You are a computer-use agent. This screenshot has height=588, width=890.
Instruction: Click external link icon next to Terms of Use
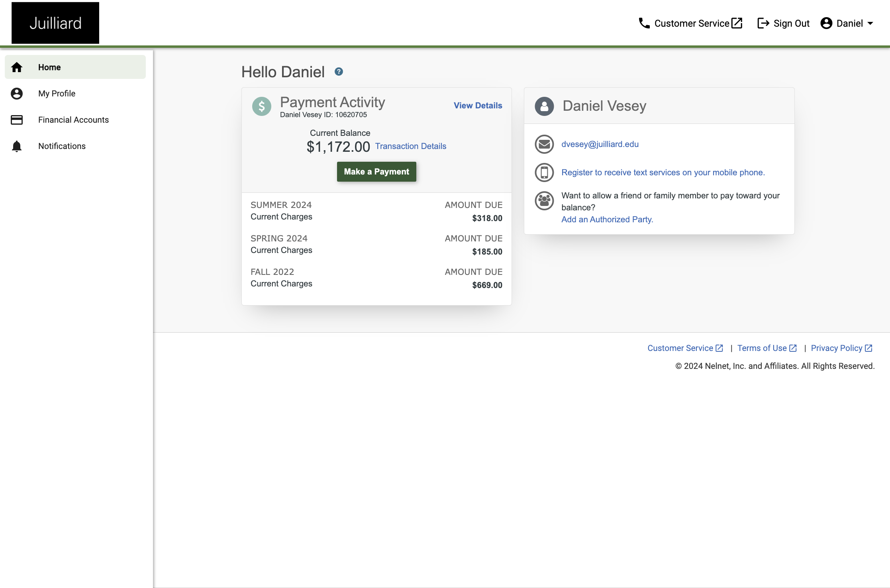pyautogui.click(x=793, y=348)
